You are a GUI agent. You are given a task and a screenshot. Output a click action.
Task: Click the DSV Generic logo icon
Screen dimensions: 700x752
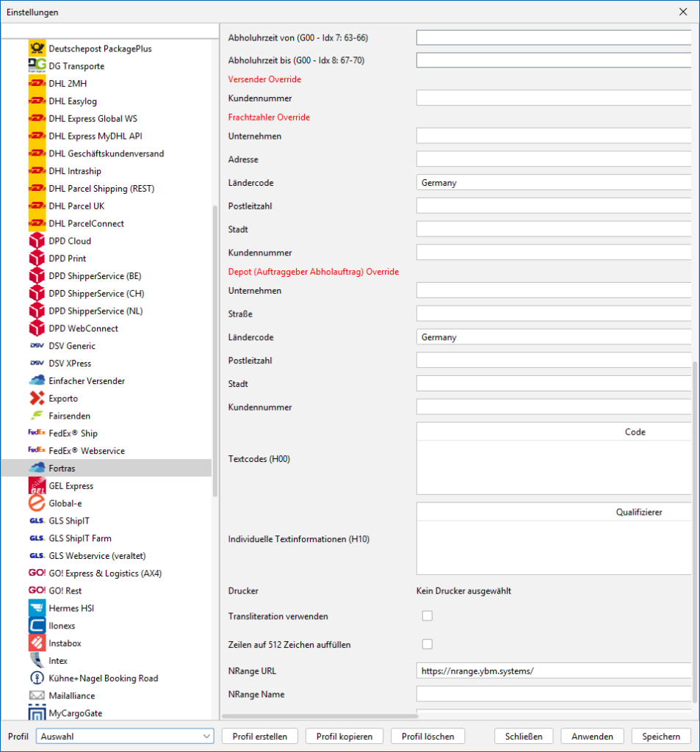click(37, 346)
